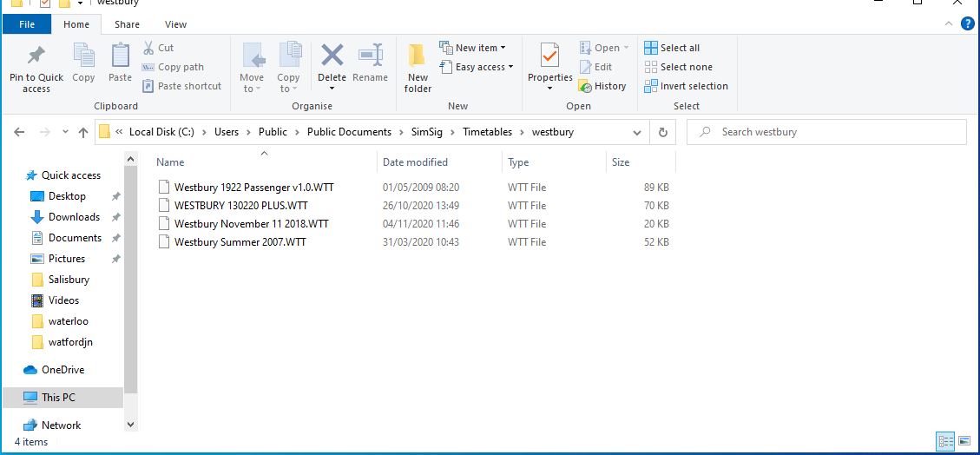Click the Local Disk (C:) breadcrumb
The width and height of the screenshot is (980, 455).
point(161,132)
